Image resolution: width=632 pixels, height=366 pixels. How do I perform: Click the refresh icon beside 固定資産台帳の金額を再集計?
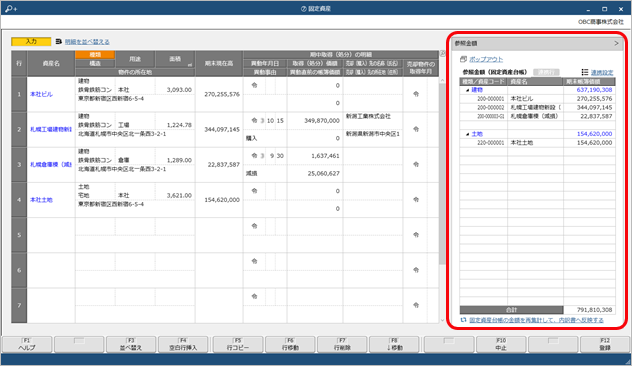click(x=464, y=320)
